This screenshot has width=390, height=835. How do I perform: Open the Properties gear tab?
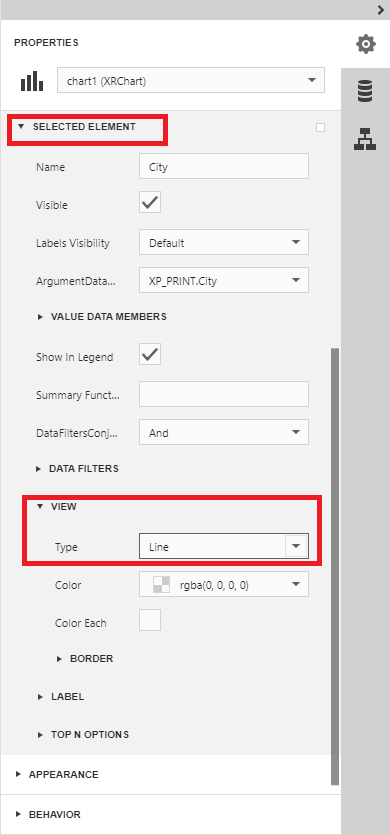coord(365,44)
